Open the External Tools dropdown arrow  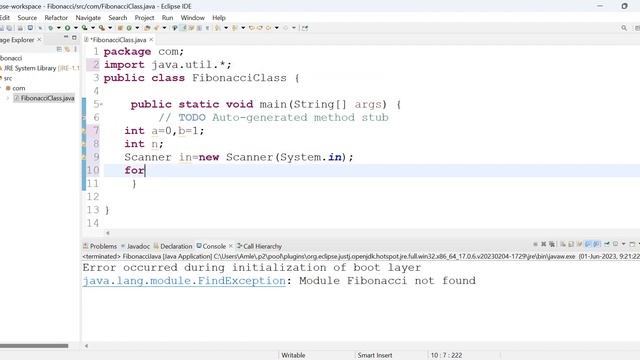click(110, 28)
